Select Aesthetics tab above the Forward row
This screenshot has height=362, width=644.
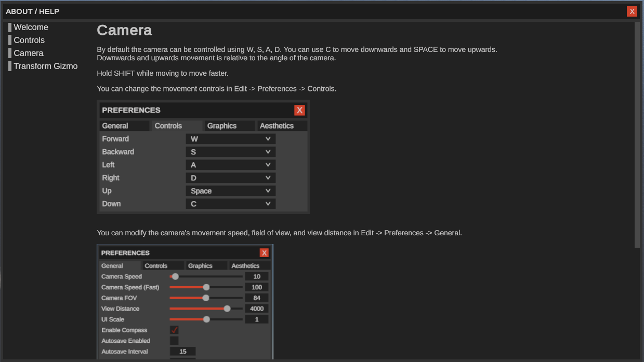pyautogui.click(x=282, y=126)
